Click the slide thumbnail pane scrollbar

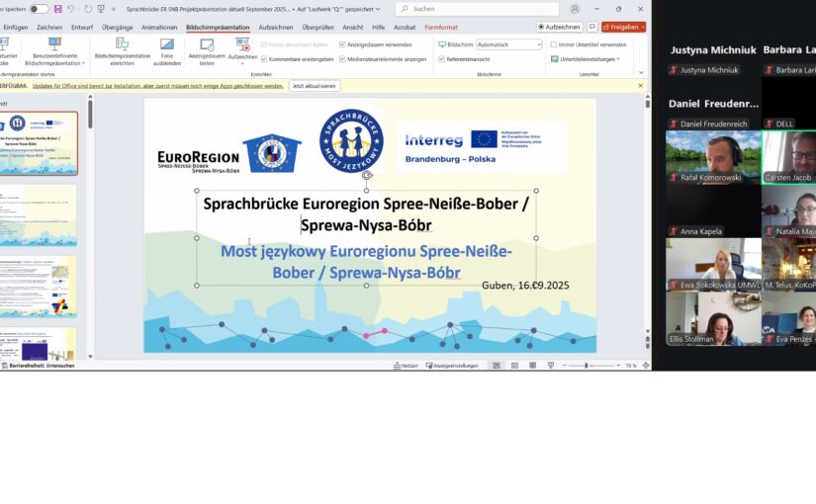coord(90,115)
